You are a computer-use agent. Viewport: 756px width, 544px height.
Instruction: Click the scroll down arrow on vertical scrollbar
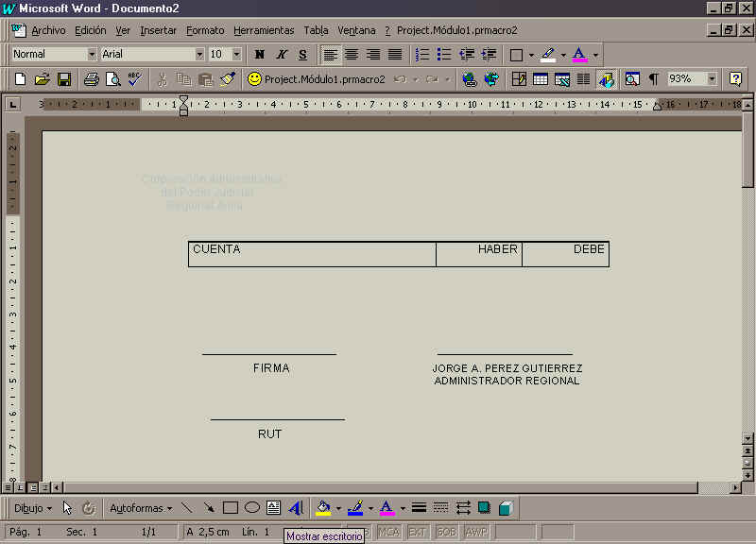click(747, 473)
